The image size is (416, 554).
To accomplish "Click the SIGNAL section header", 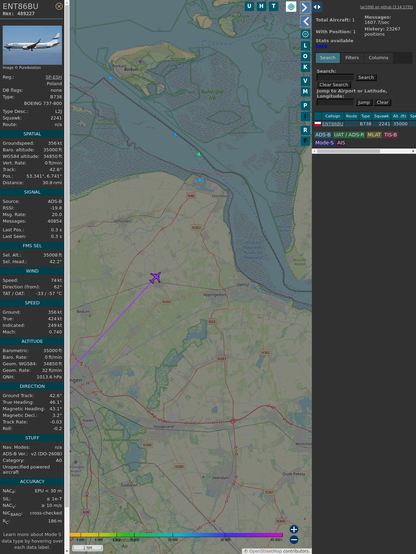I will point(32,192).
